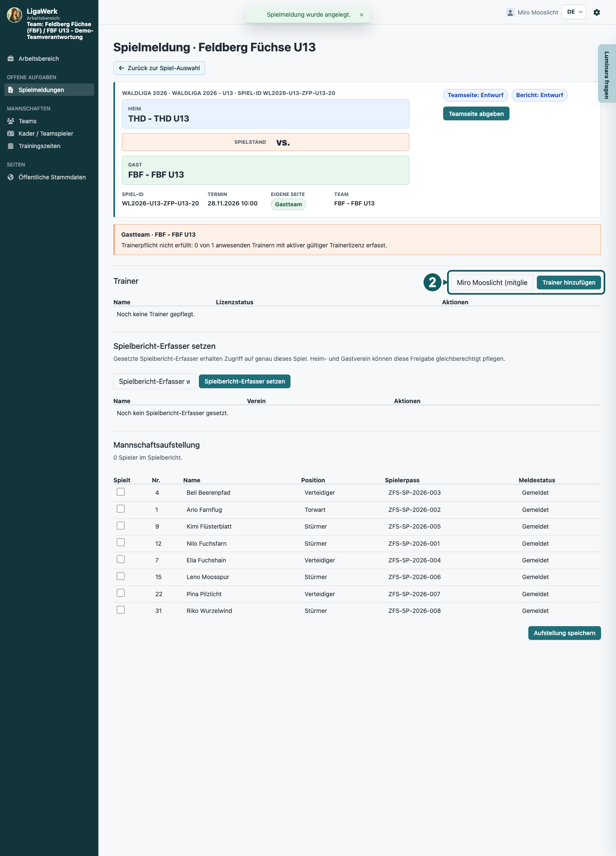
Task: Click the Spielmeldungen document icon
Action: point(11,90)
